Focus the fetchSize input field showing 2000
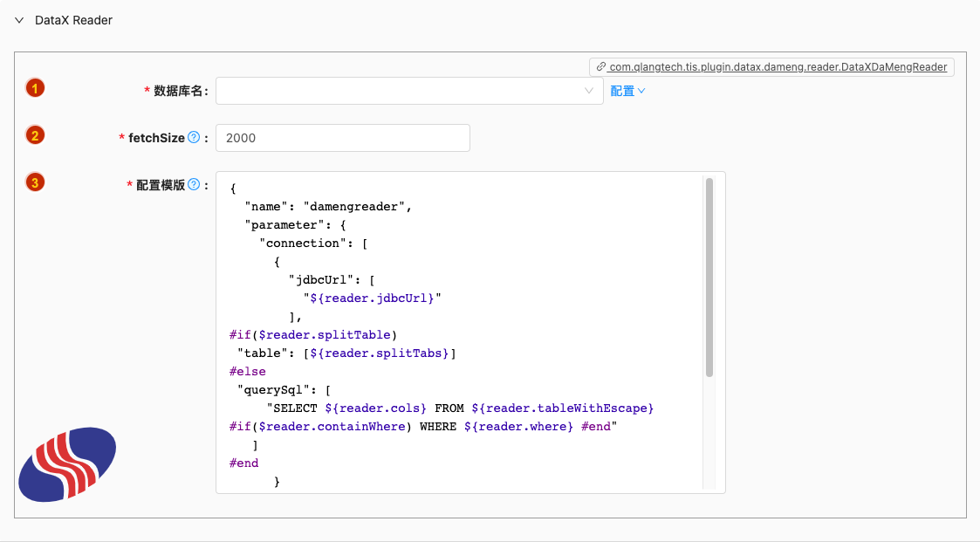The image size is (980, 542). [342, 138]
